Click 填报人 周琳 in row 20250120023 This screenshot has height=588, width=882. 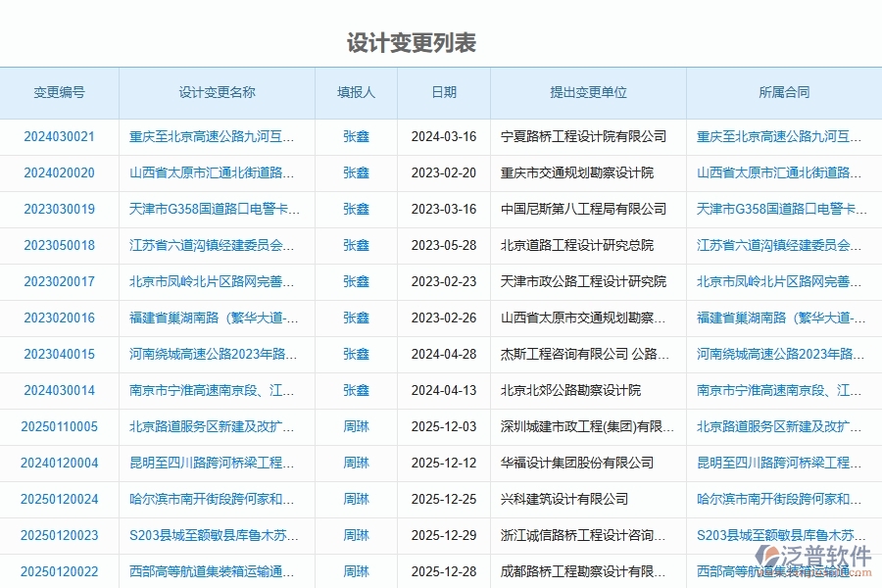(354, 535)
